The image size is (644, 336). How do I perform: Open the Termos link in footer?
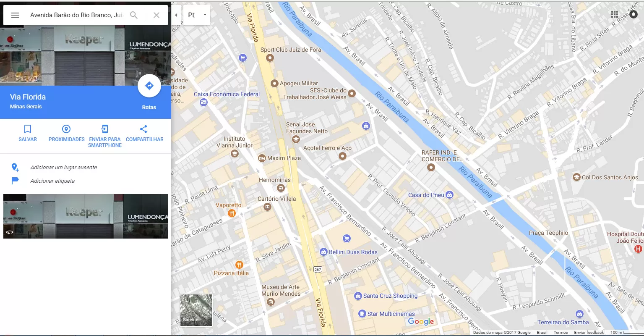point(561,332)
